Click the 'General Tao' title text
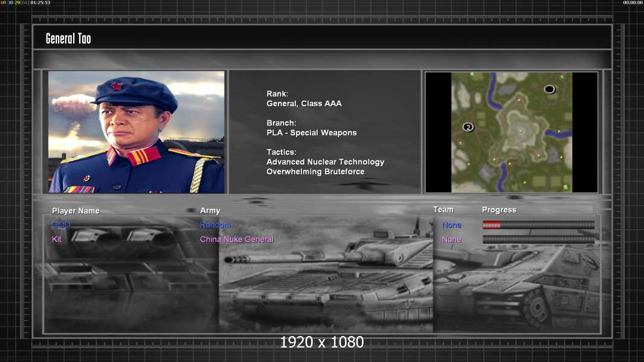644x362 pixels. pos(68,39)
